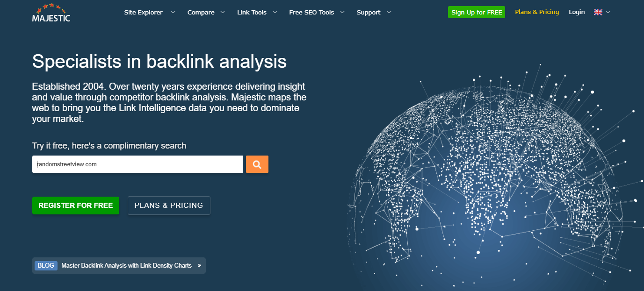Open Plans & Pricing header link
644x291 pixels.
point(537,12)
